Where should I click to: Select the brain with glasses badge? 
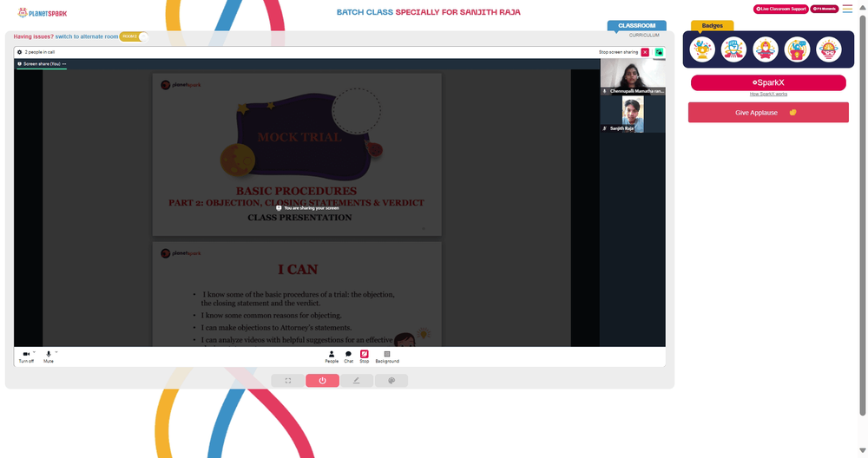click(829, 49)
